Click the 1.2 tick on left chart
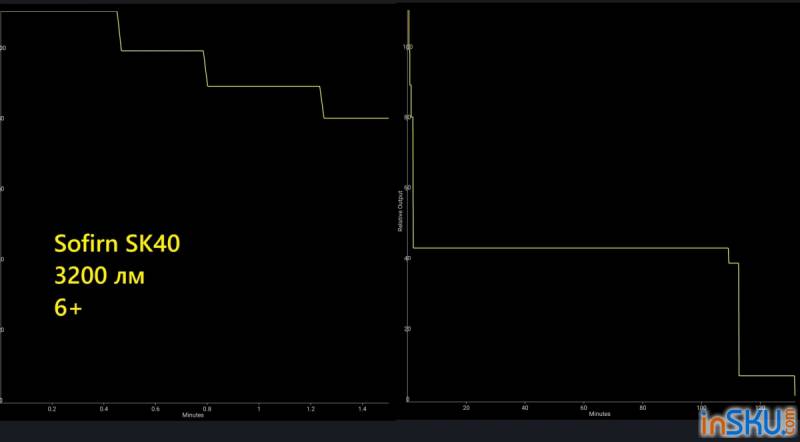 tap(310, 409)
